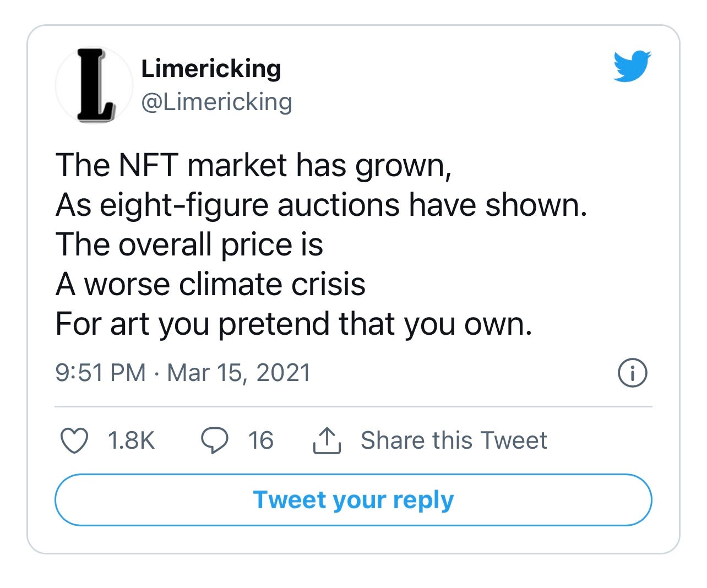Click the line 'As eight-figure auctions have shown.'
This screenshot has height=588, width=707.
pyautogui.click(x=322, y=205)
